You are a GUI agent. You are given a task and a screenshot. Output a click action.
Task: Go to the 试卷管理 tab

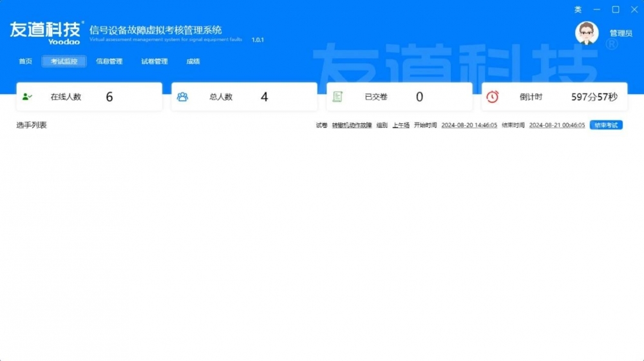(154, 61)
